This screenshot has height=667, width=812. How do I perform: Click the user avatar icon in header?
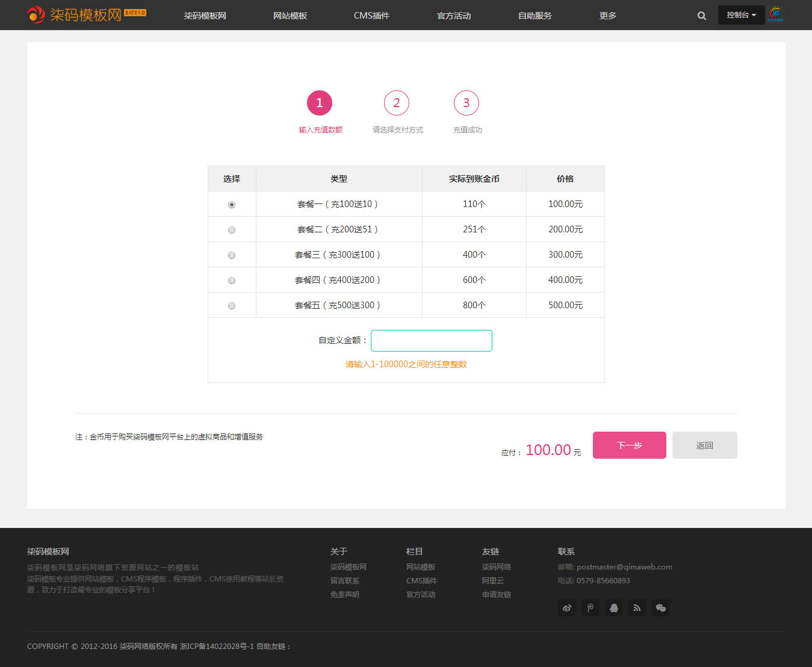tap(776, 14)
